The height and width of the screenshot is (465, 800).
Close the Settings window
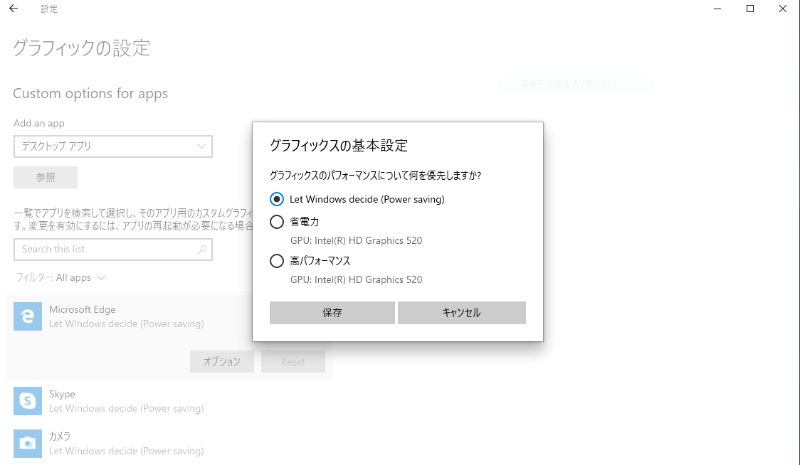point(783,8)
